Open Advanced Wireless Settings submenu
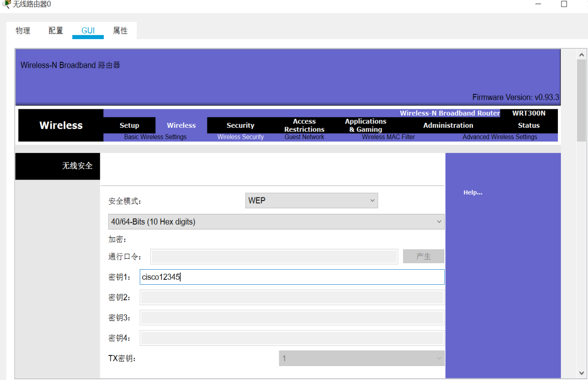 tap(499, 137)
